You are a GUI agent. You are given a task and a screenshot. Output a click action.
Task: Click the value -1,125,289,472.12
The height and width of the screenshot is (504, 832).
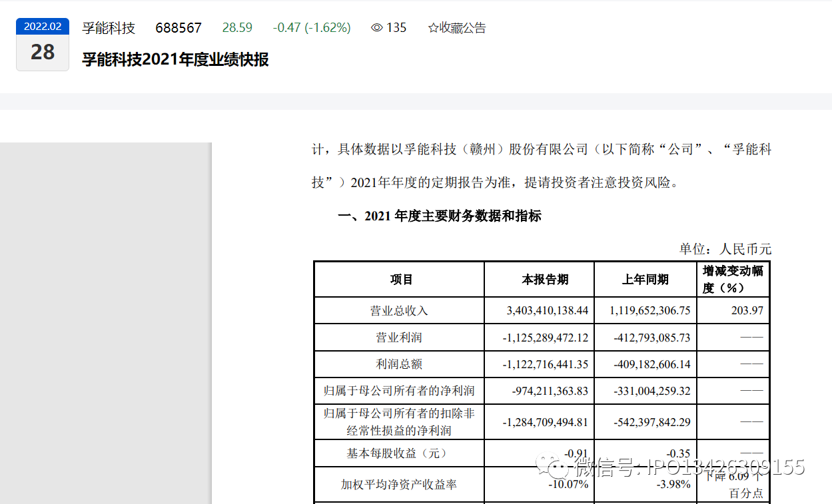(x=546, y=338)
